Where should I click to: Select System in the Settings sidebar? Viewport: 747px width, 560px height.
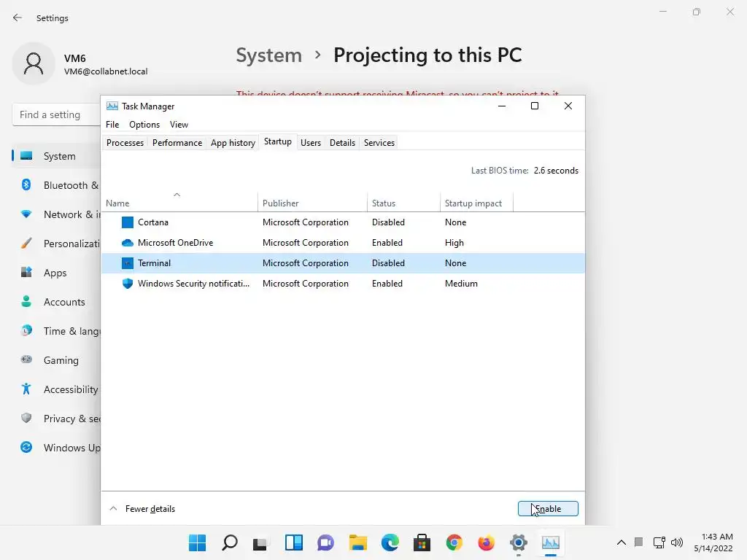[x=56, y=156]
